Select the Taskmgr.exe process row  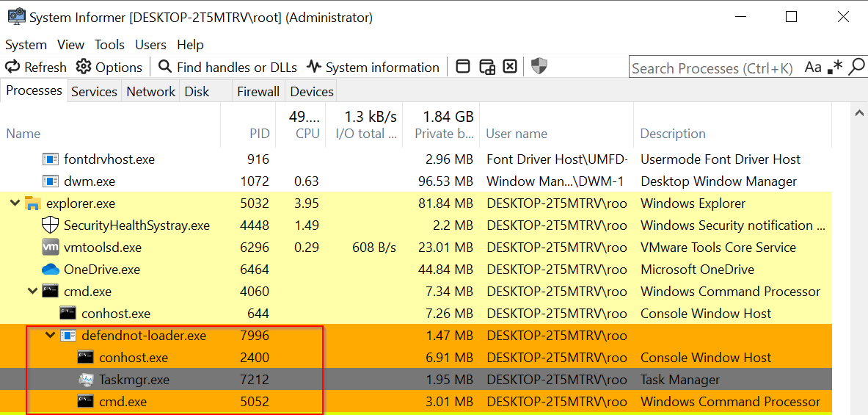416,380
